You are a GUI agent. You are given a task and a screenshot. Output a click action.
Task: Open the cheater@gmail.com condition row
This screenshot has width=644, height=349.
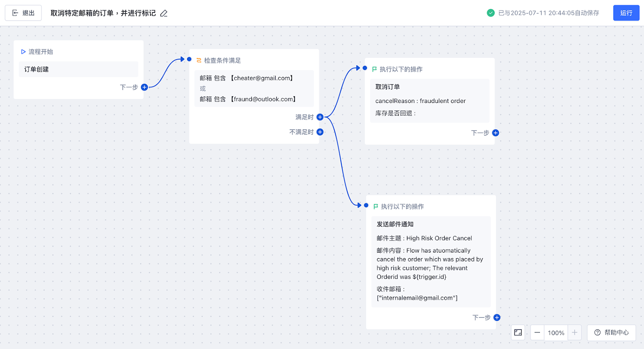[246, 78]
